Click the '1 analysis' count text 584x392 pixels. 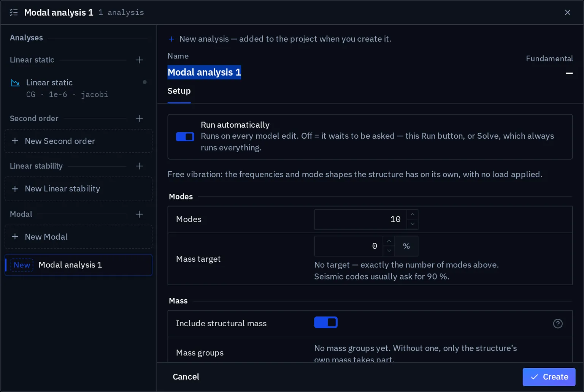click(x=121, y=13)
